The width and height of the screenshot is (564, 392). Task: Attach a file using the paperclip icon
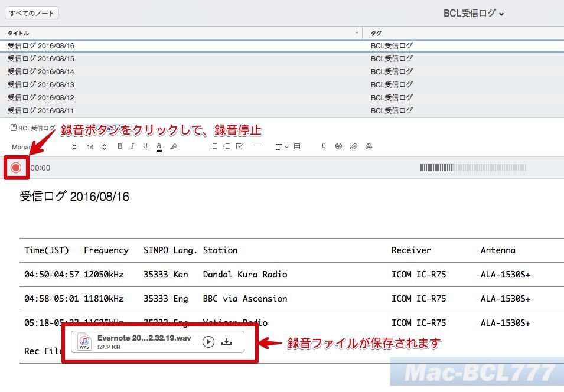[x=354, y=146]
